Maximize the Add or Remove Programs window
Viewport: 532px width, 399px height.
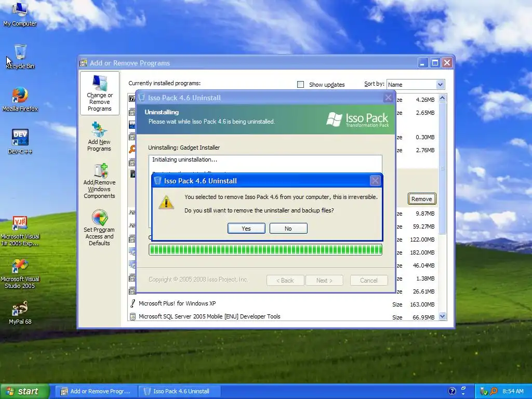(x=435, y=63)
